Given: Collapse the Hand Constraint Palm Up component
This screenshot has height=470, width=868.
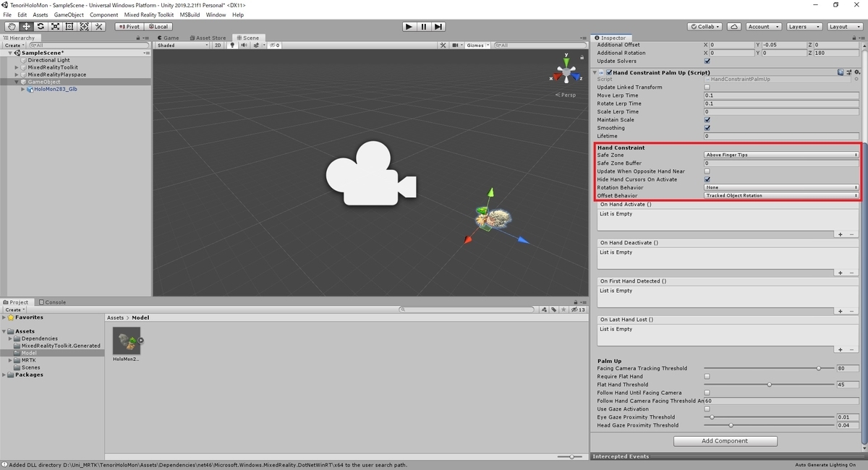Looking at the screenshot, I should point(595,72).
